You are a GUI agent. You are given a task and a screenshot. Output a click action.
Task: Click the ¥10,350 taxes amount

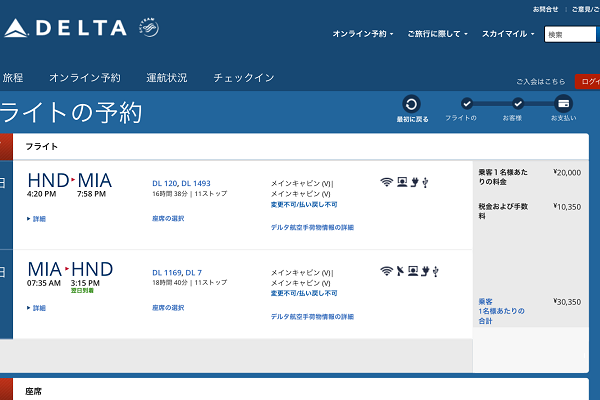[x=567, y=207]
